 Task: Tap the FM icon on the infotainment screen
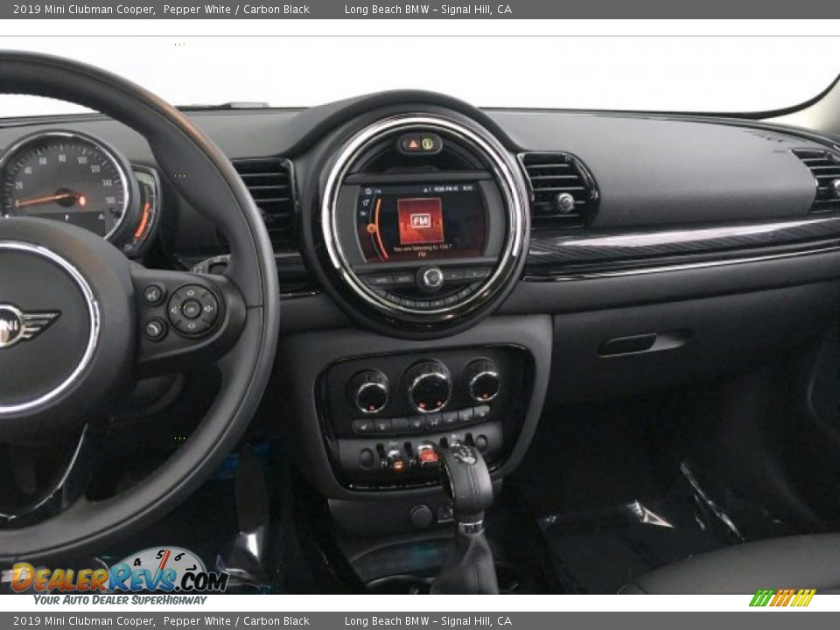[x=421, y=220]
